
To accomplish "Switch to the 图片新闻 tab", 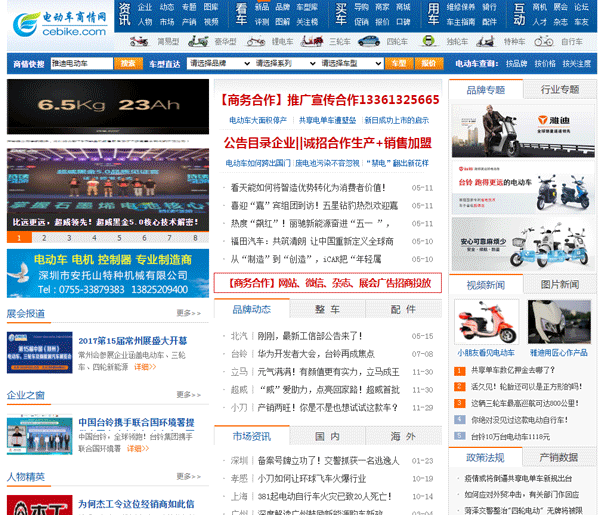I will point(559,285).
